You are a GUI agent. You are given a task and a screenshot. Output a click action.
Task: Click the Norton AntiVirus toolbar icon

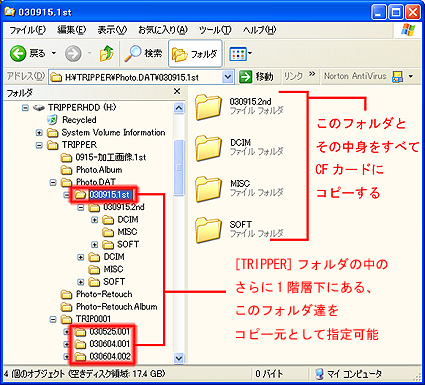pyautogui.click(x=397, y=77)
